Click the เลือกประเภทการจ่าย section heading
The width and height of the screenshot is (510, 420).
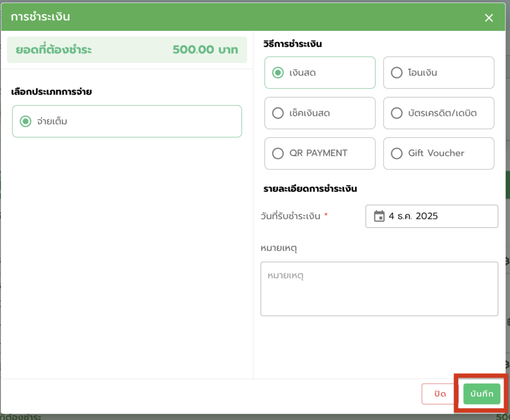[x=51, y=92]
